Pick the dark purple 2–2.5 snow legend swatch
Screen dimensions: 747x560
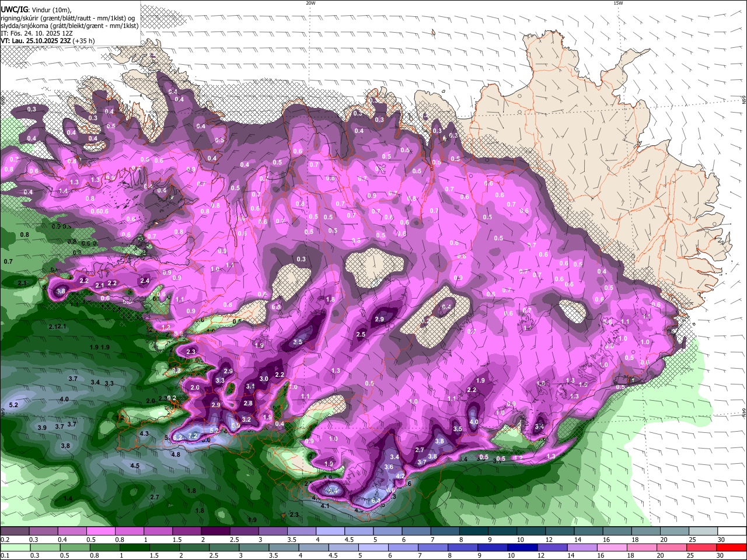(215, 531)
